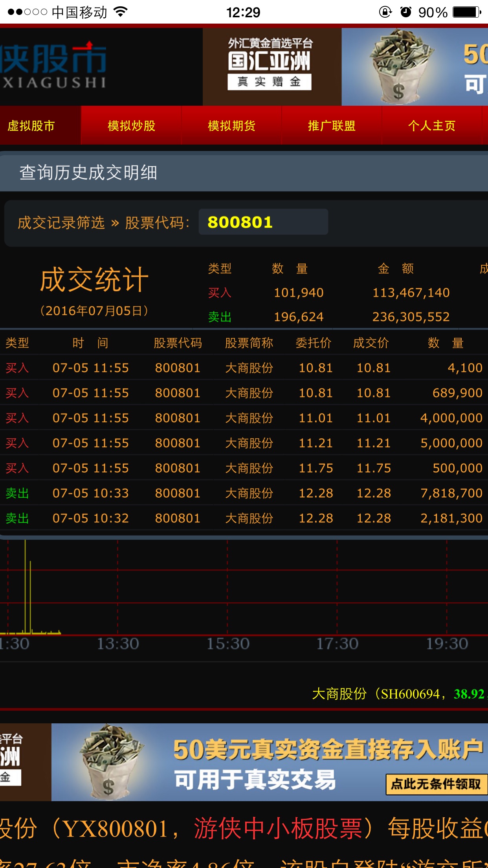Tap the Xiagushi site logo
488x868 pixels.
coord(53,66)
